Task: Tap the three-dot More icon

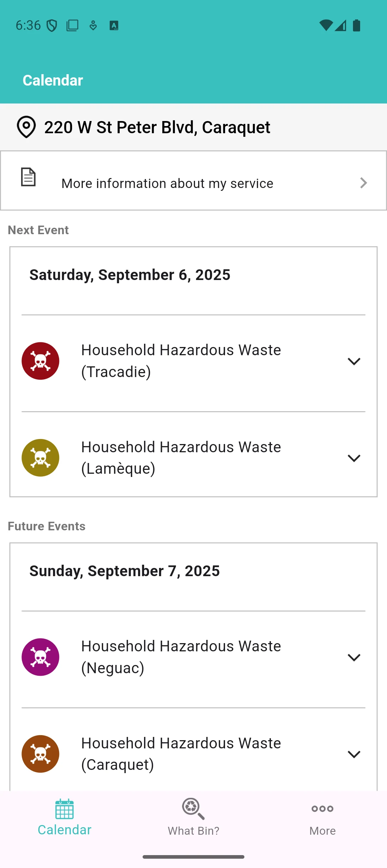Action: point(322,809)
